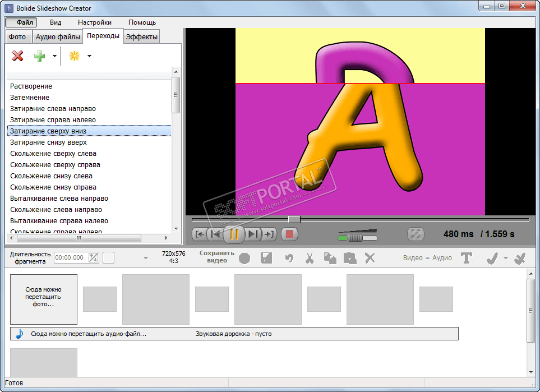Image resolution: width=540 pixels, height=392 pixels.
Task: Click the transitions list horizontal scrollbar thumb
Action: tap(79, 238)
